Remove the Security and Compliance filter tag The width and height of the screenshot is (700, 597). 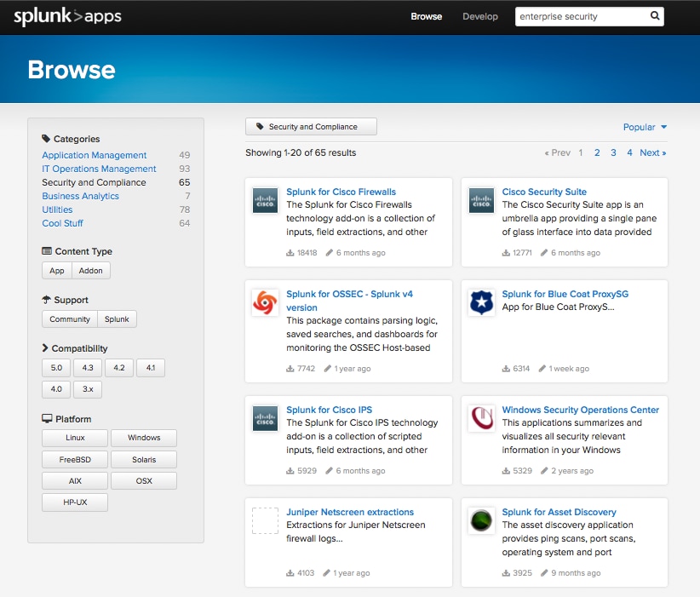tap(311, 126)
